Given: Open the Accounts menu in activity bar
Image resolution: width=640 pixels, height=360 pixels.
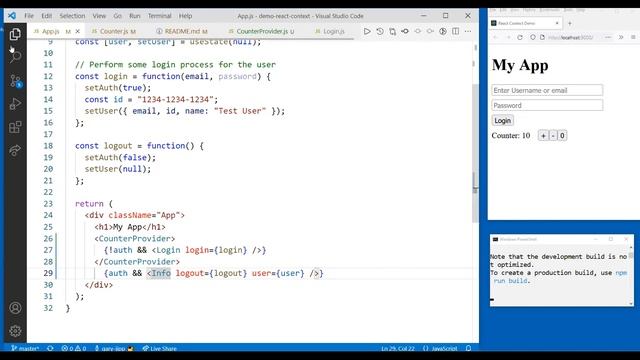Looking at the screenshot, I should pos(15,308).
